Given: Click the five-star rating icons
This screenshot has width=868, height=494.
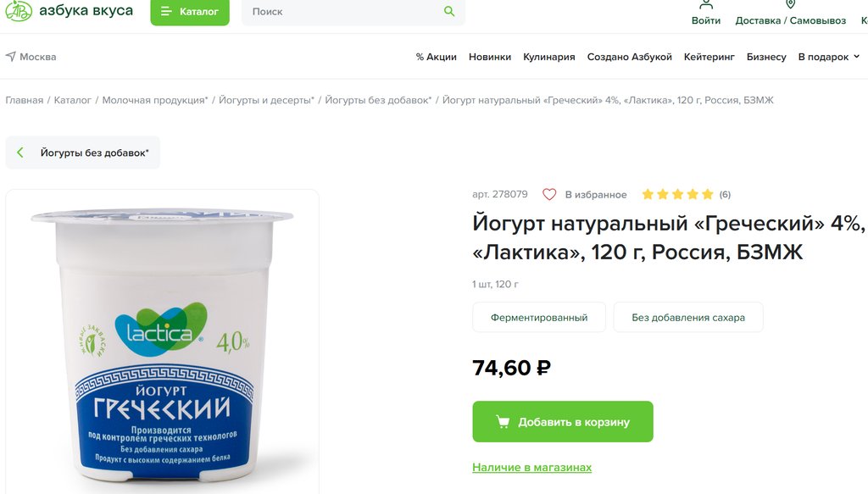Looking at the screenshot, I should [677, 194].
